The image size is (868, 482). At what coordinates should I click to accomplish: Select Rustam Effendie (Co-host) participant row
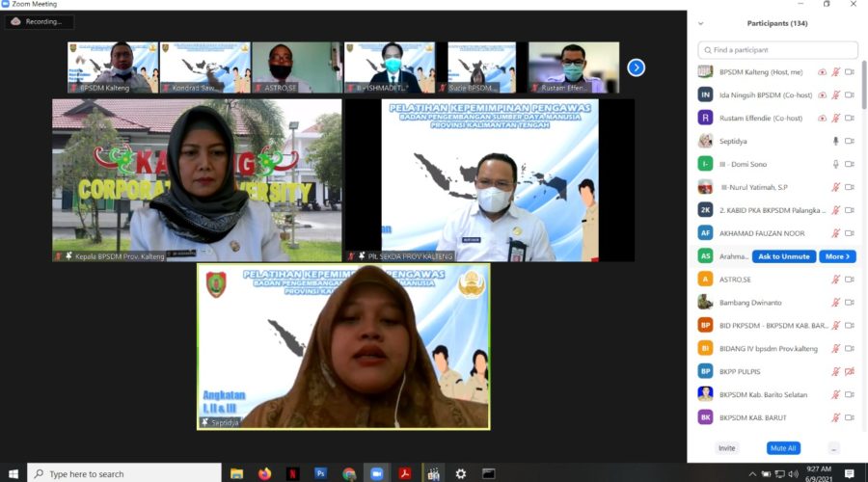[x=775, y=118]
